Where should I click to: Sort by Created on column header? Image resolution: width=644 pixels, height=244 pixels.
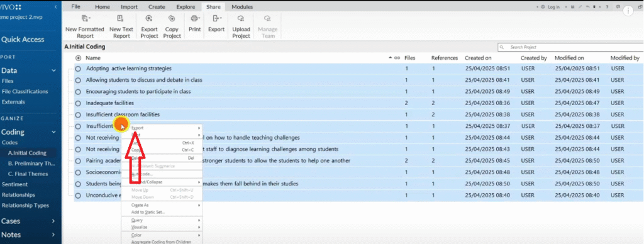[478, 58]
